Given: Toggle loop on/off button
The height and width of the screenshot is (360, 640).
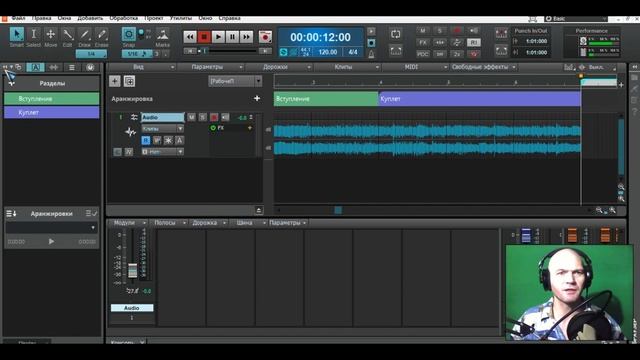Looking at the screenshot, I should click(396, 34).
